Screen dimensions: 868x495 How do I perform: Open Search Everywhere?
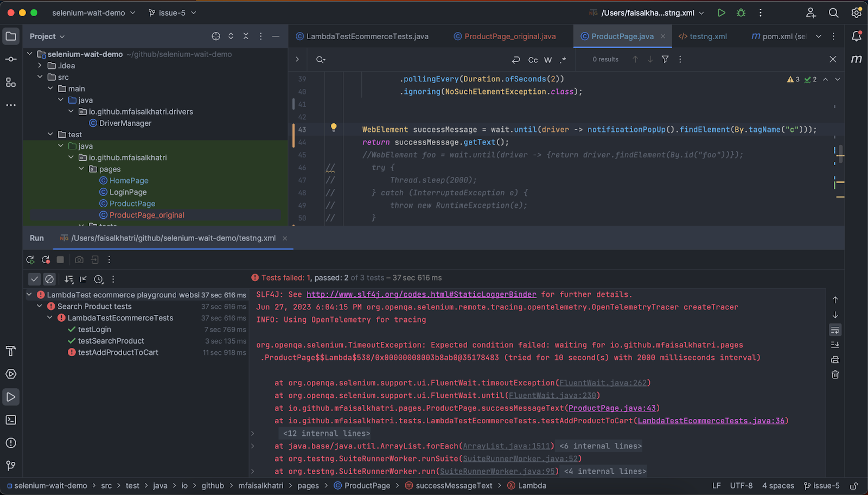(x=834, y=12)
